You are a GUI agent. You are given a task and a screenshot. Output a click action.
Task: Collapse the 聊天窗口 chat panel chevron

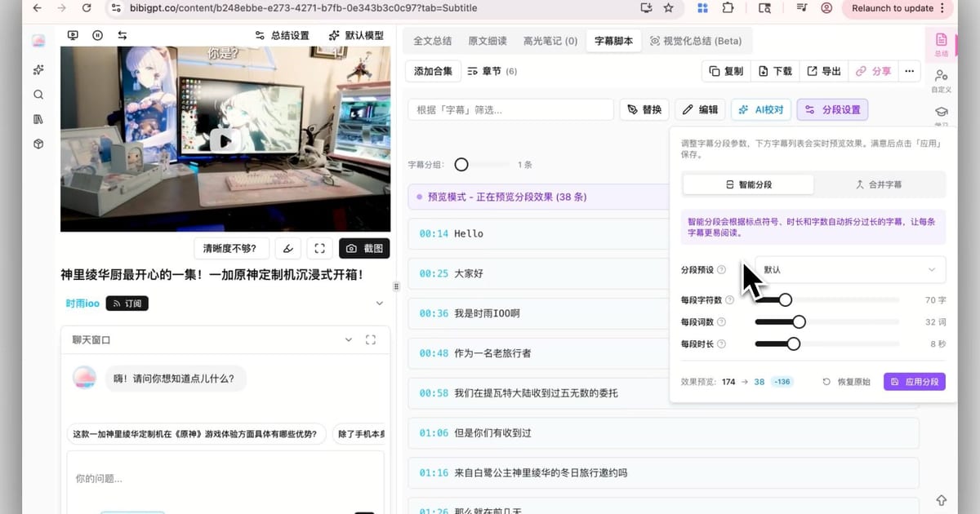click(x=349, y=339)
